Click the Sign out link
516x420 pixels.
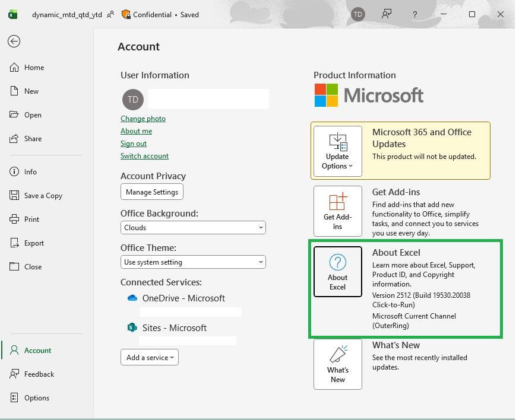(x=133, y=144)
